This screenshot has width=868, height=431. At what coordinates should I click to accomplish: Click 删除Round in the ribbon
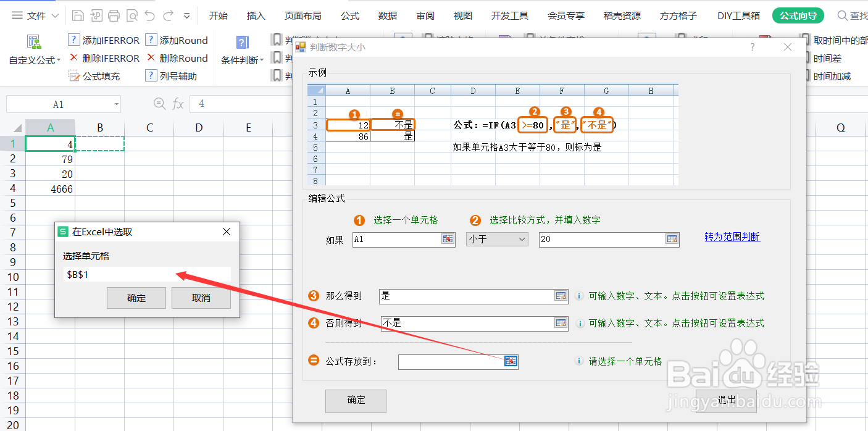(x=177, y=58)
